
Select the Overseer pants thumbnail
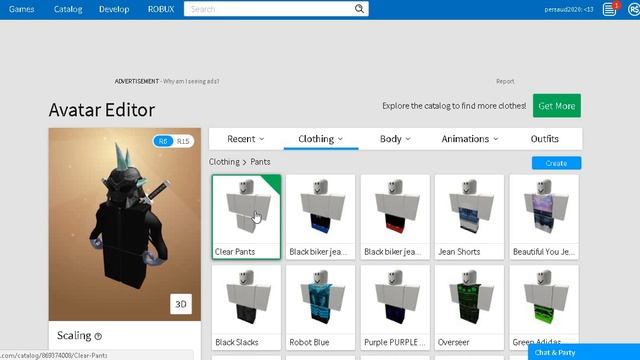469,300
